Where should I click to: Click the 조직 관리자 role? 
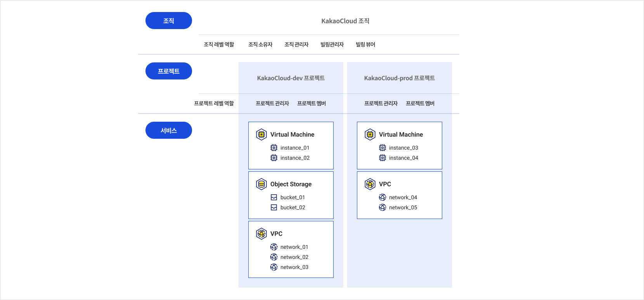pos(296,45)
